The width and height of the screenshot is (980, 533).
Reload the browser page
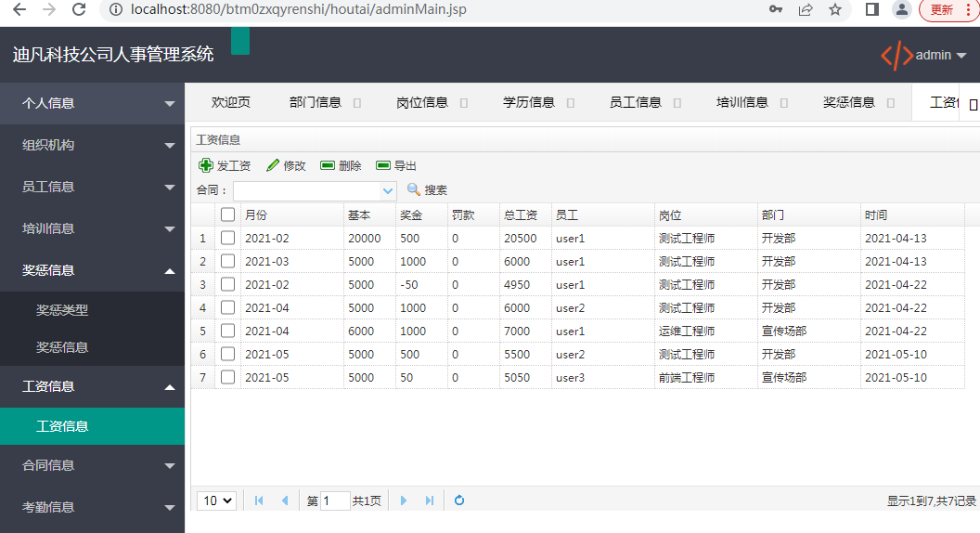click(x=79, y=9)
